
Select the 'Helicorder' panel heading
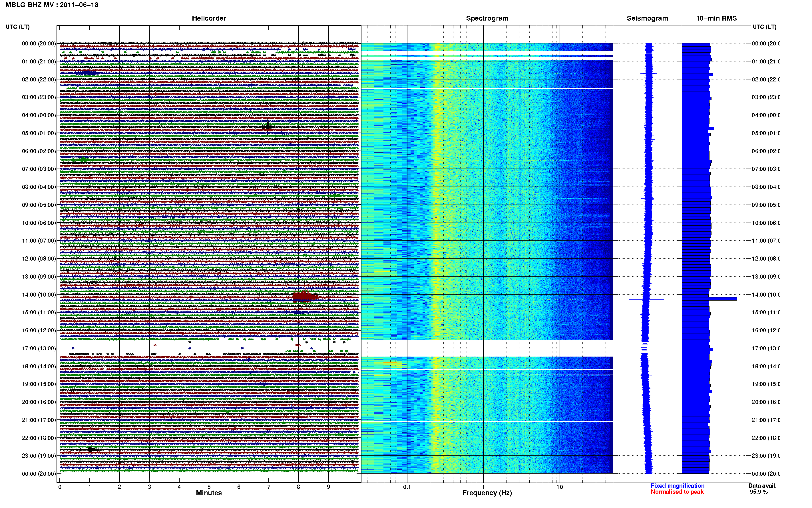tap(209, 18)
